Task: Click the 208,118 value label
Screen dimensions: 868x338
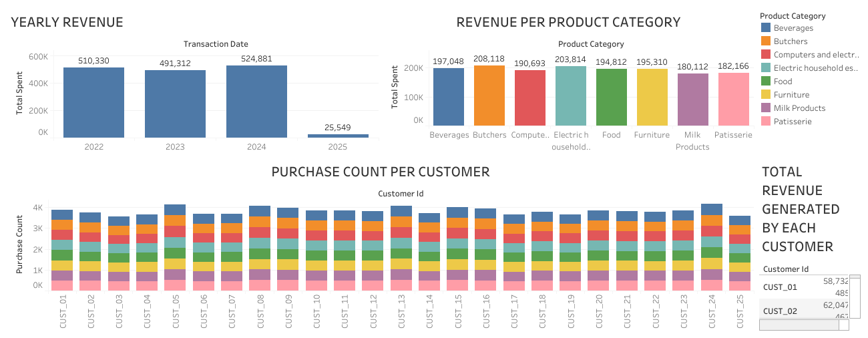Action: pos(489,59)
